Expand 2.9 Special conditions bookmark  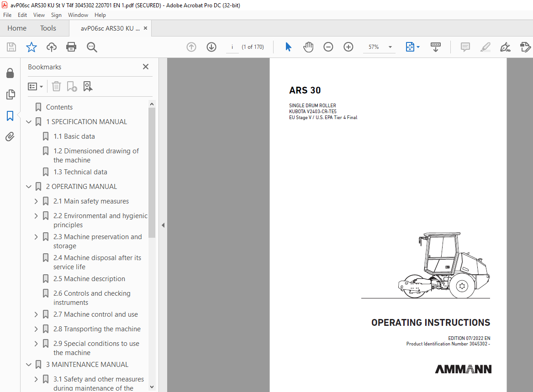[x=36, y=344]
